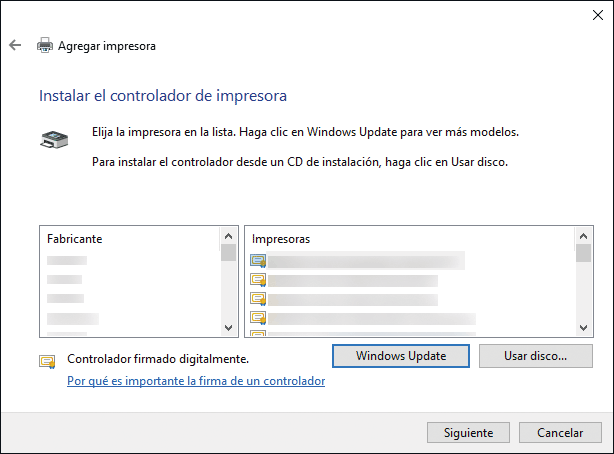
Task: Click Siguiente to continue
Action: pos(461,433)
